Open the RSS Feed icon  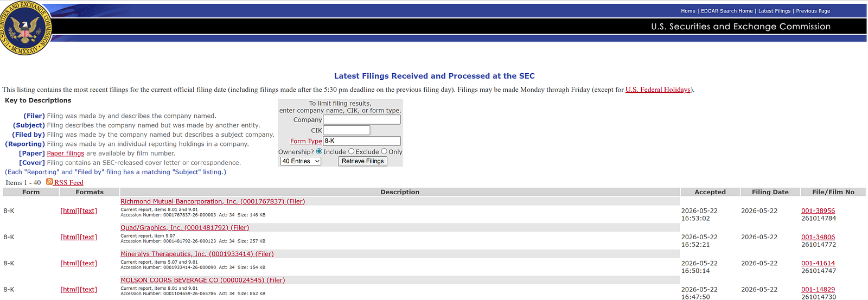pos(49,182)
